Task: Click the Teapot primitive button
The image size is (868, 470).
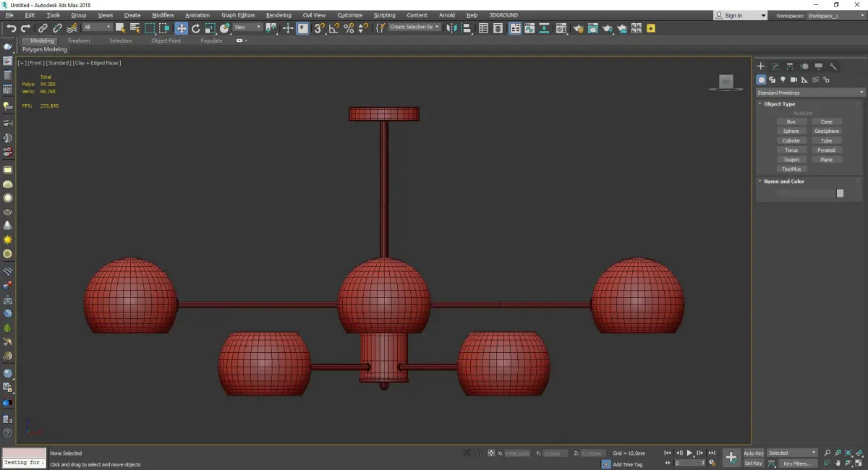Action: (x=791, y=160)
